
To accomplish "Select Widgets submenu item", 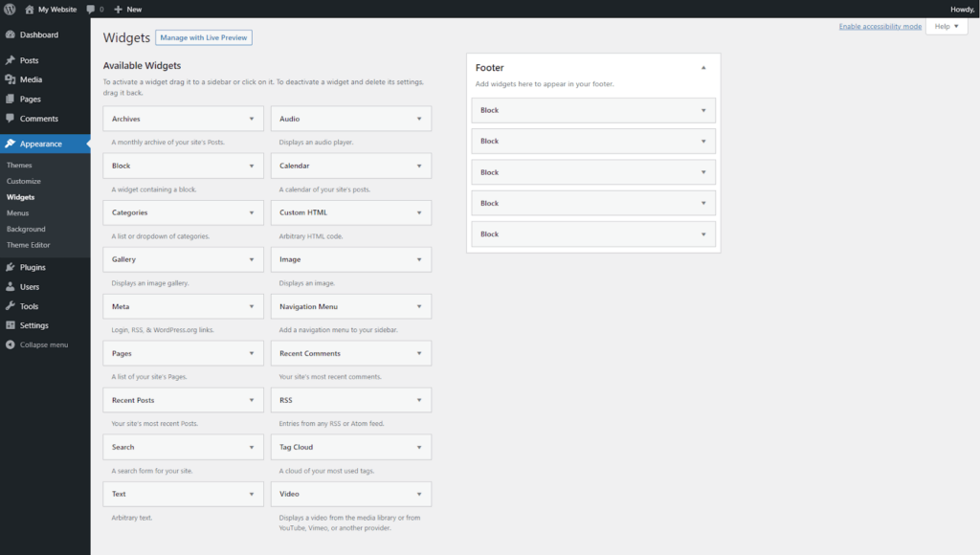I will (21, 197).
